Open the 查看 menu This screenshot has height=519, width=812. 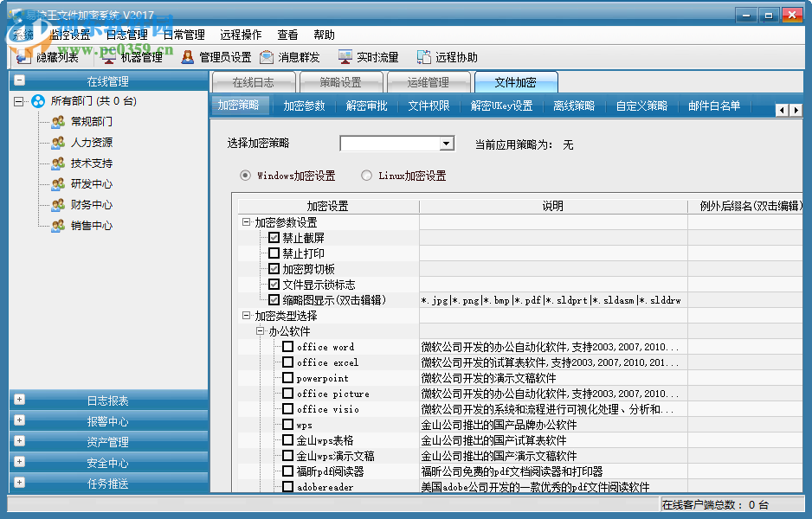pyautogui.click(x=287, y=35)
